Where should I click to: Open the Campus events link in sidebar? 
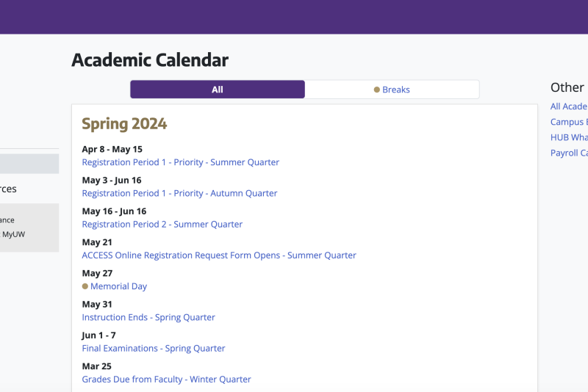point(569,122)
